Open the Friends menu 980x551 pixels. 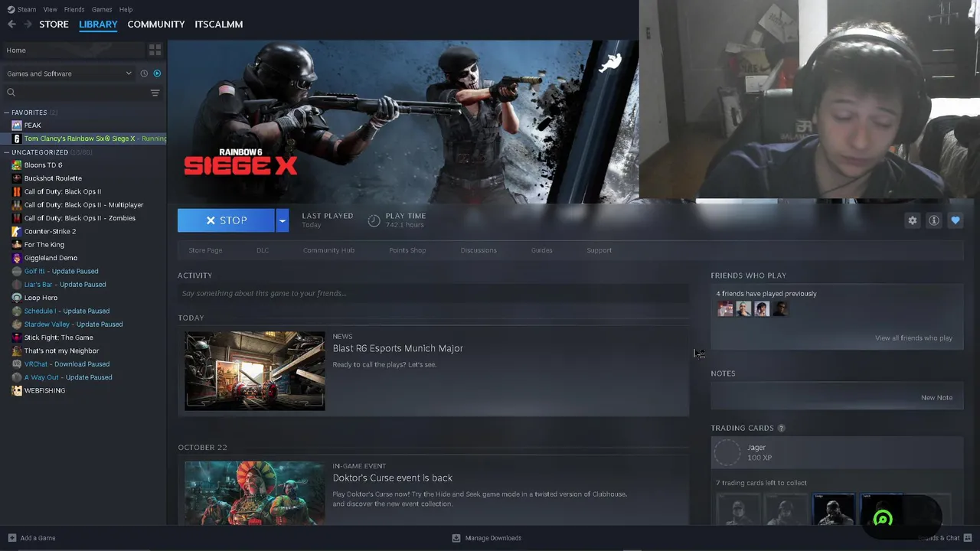[x=74, y=9]
